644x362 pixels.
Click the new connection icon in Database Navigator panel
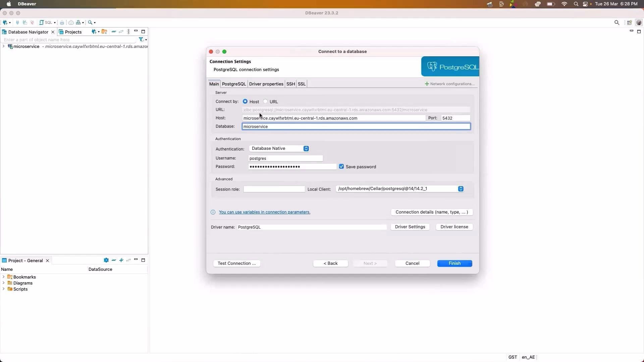pyautogui.click(x=94, y=32)
